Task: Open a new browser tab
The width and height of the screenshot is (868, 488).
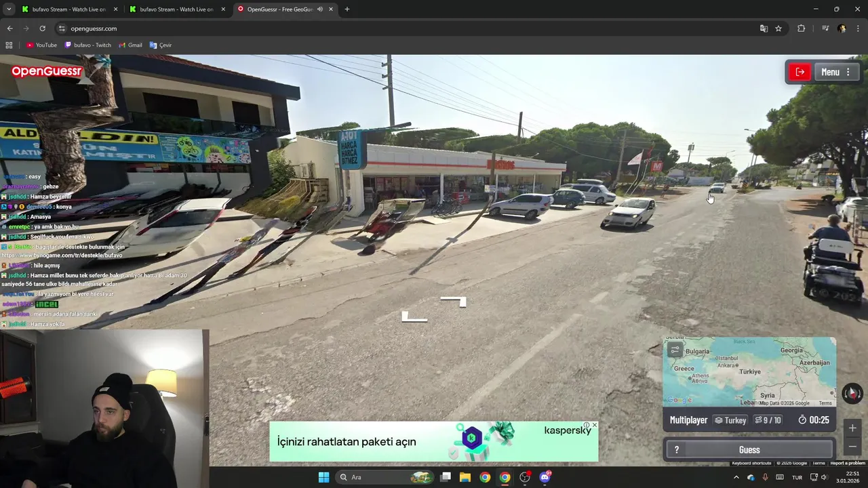Action: (x=347, y=9)
